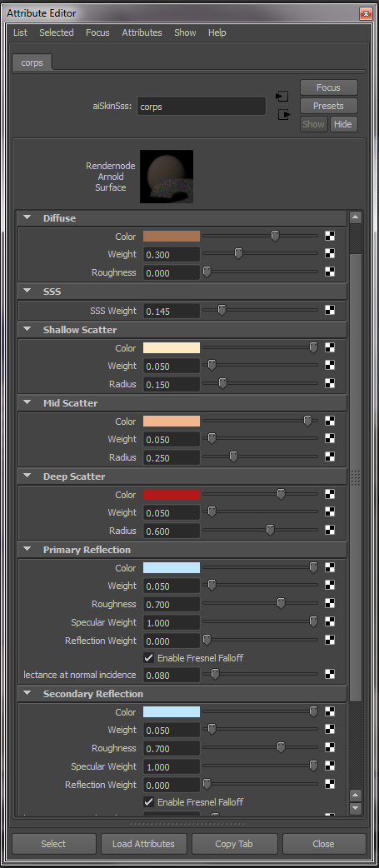The height and width of the screenshot is (868, 379).
Task: Click the Presets button
Action: tap(329, 106)
